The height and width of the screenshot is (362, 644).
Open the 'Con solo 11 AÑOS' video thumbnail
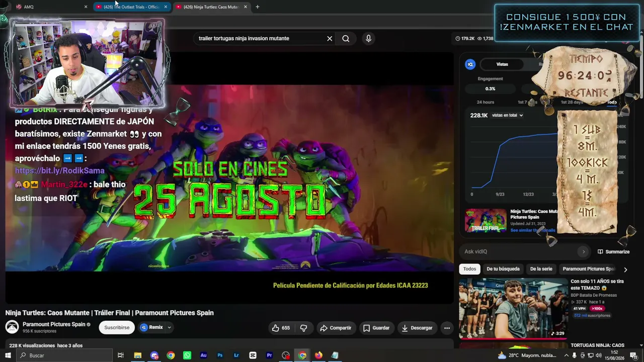pos(513,308)
